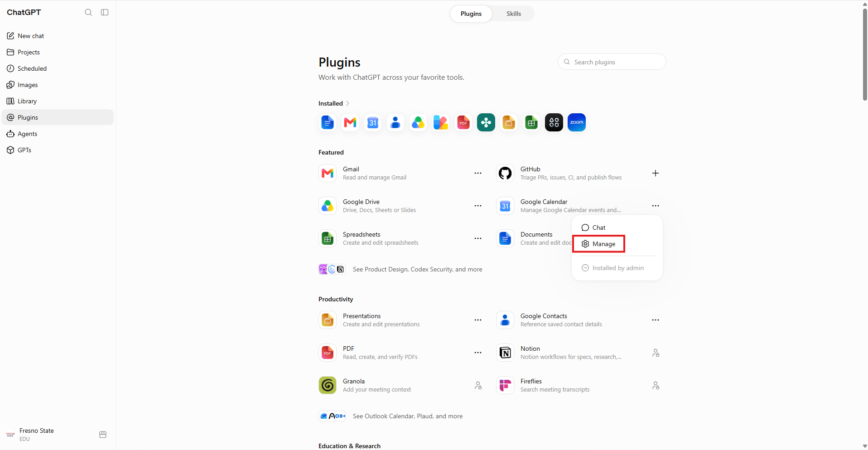
Task: Open the more options menu for Google Drive
Action: coord(478,206)
